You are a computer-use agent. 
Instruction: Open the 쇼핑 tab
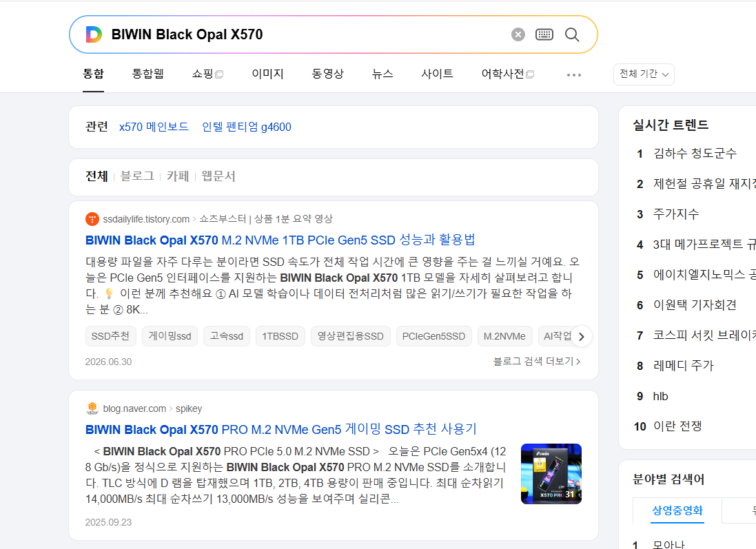tap(207, 74)
